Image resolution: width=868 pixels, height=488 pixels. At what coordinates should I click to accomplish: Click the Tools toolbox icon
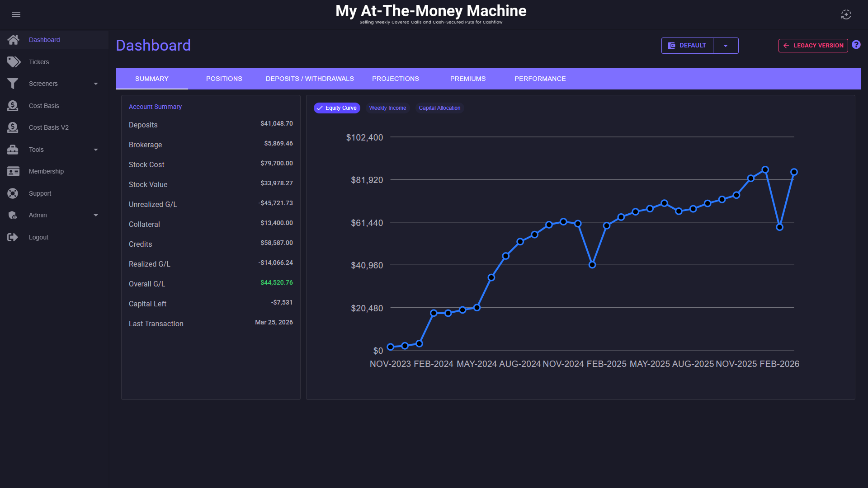point(13,150)
